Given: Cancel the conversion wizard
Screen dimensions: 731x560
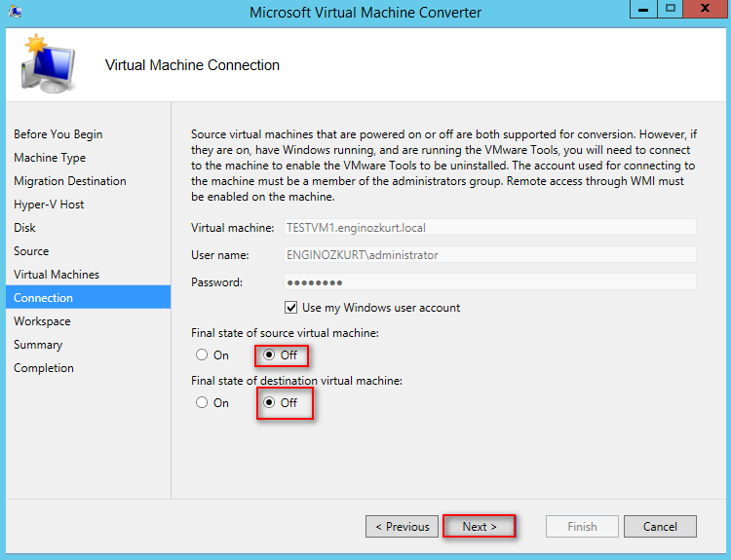Looking at the screenshot, I should coord(660,527).
